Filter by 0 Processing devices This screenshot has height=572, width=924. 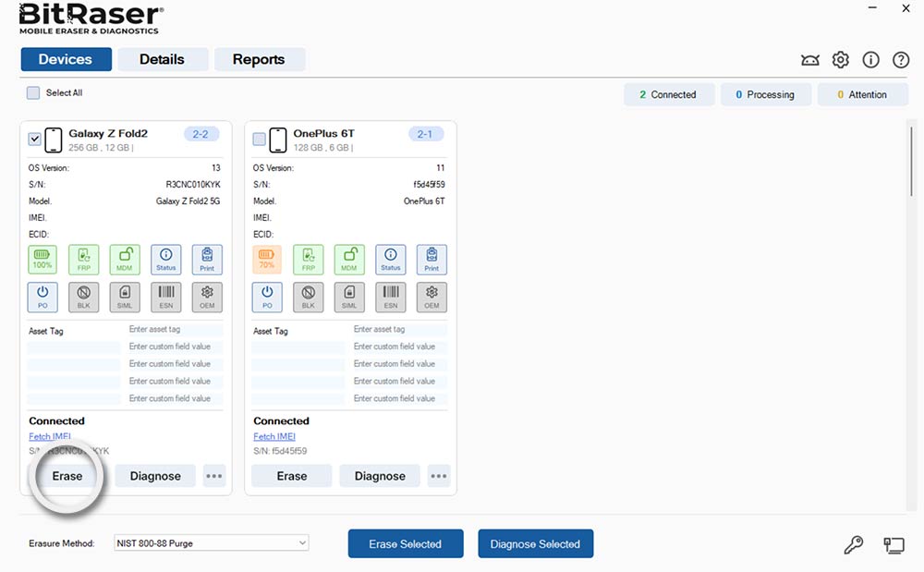(765, 95)
